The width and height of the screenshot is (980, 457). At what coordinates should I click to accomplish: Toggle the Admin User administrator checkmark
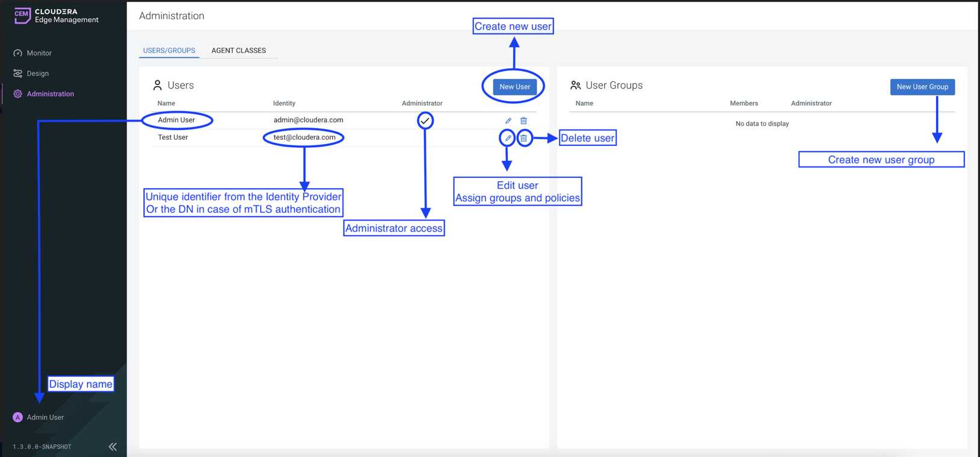point(425,121)
